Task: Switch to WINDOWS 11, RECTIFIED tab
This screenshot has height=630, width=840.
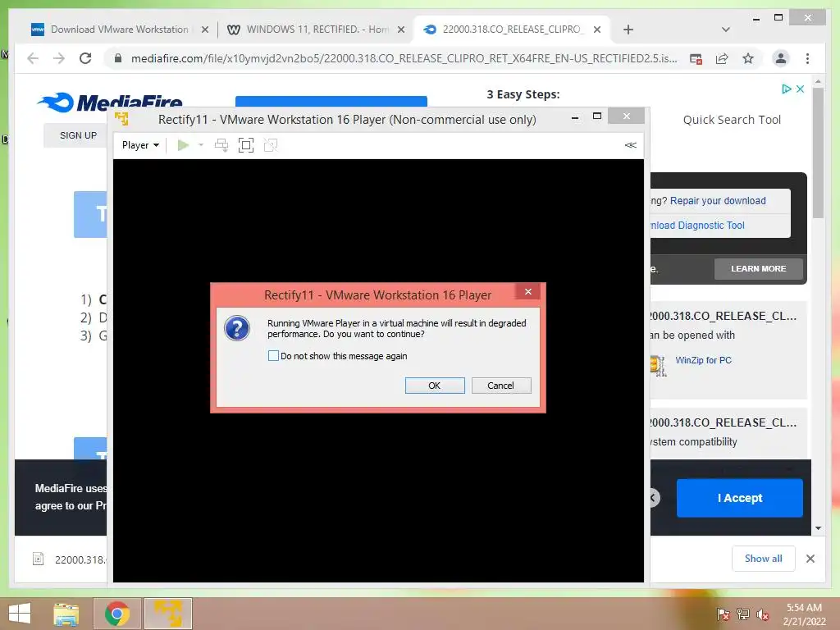Action: pos(317,30)
